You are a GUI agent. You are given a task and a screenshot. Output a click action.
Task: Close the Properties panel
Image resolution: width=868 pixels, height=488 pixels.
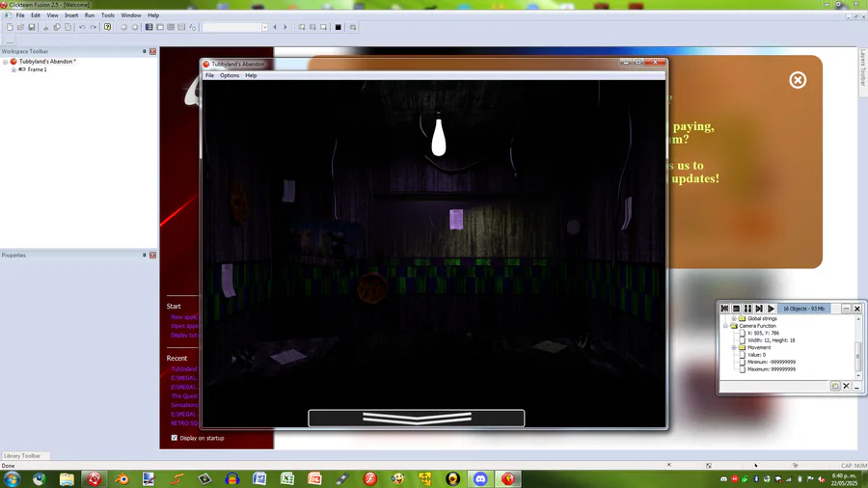(x=152, y=255)
